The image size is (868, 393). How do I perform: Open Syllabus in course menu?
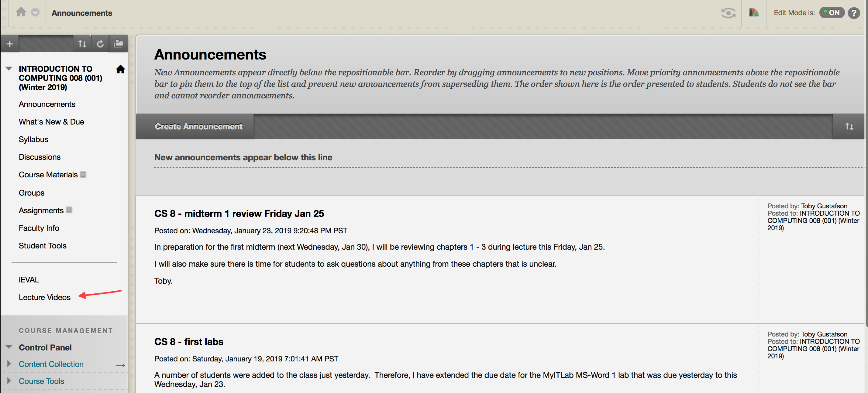pos(33,139)
